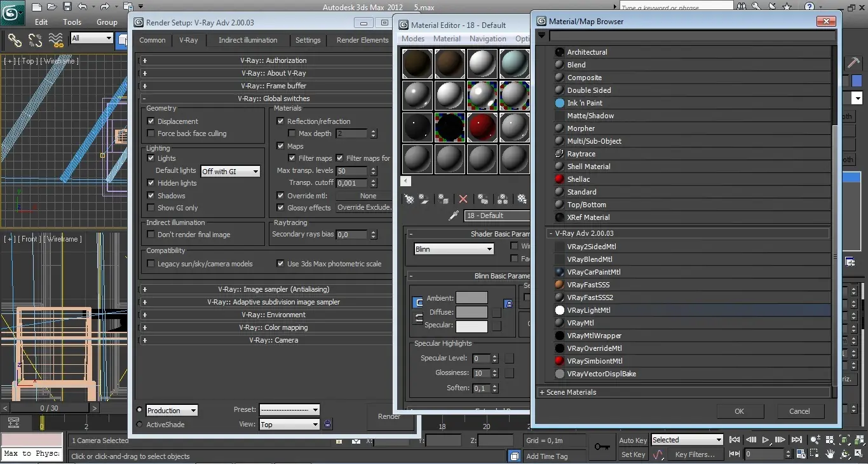Image resolution: width=868 pixels, height=464 pixels.
Task: Click the material name field 18 - Default
Action: [497, 215]
